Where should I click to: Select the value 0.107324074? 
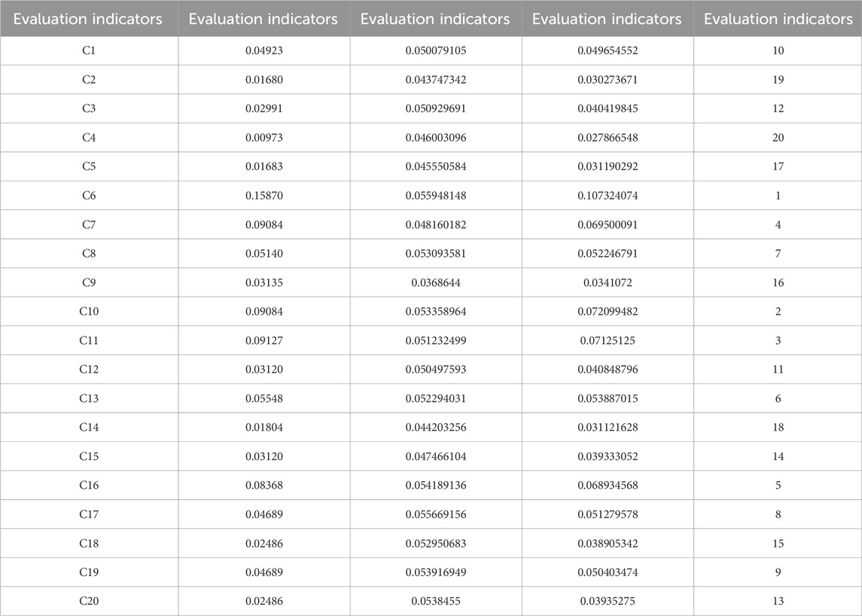coord(607,196)
